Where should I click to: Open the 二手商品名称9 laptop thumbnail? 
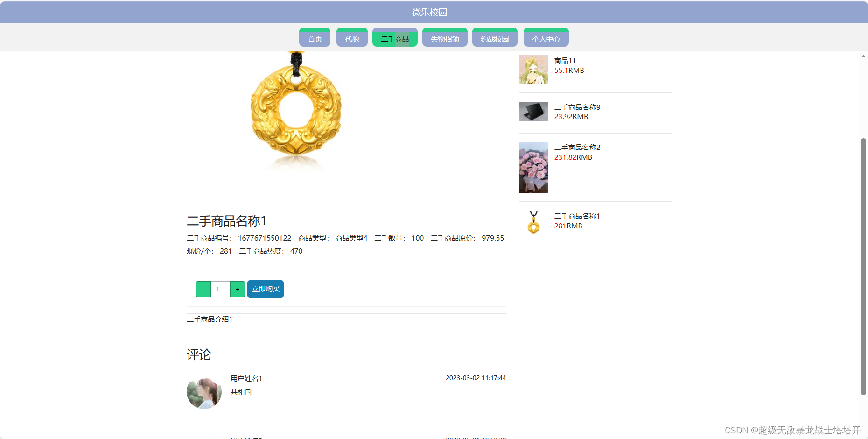point(533,111)
